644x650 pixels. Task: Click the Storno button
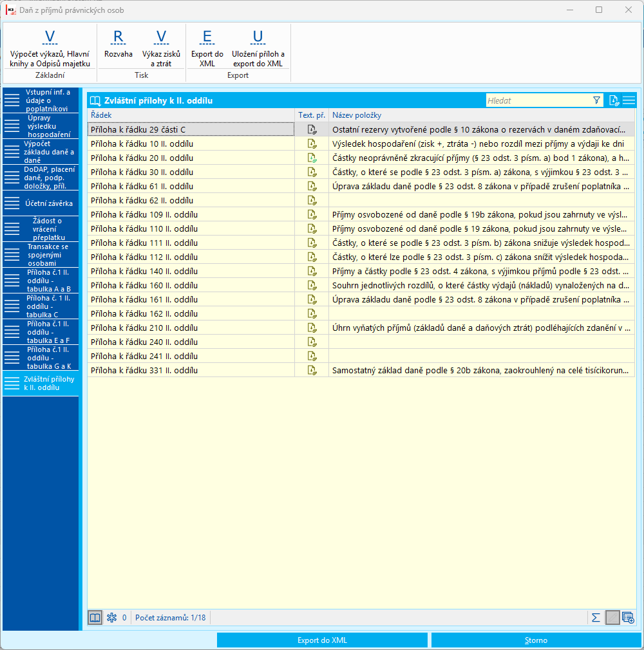(536, 640)
